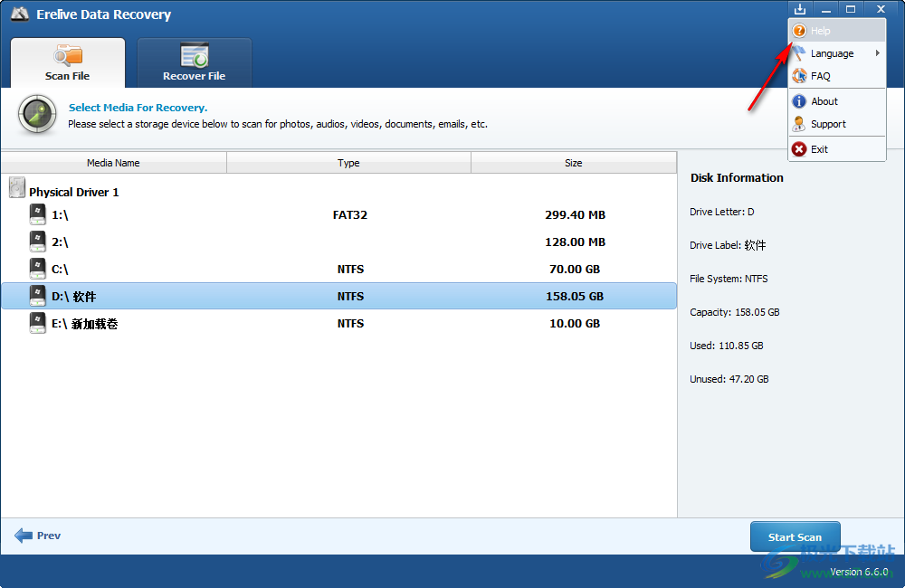Switch to the Scan File tab

click(x=68, y=63)
